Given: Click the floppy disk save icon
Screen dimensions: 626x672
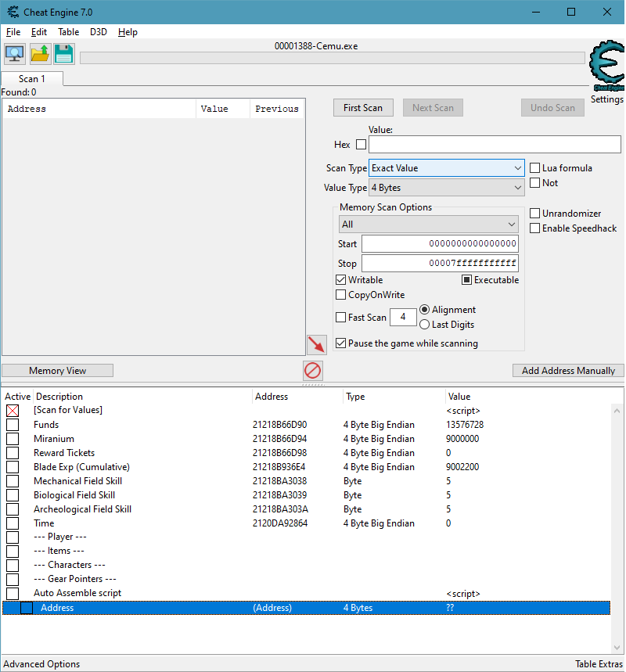Looking at the screenshot, I should [63, 53].
